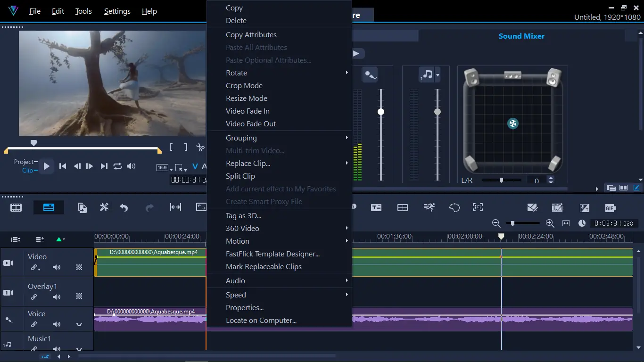Mute the Video track speaker
This screenshot has width=644, height=362.
pos(57,268)
